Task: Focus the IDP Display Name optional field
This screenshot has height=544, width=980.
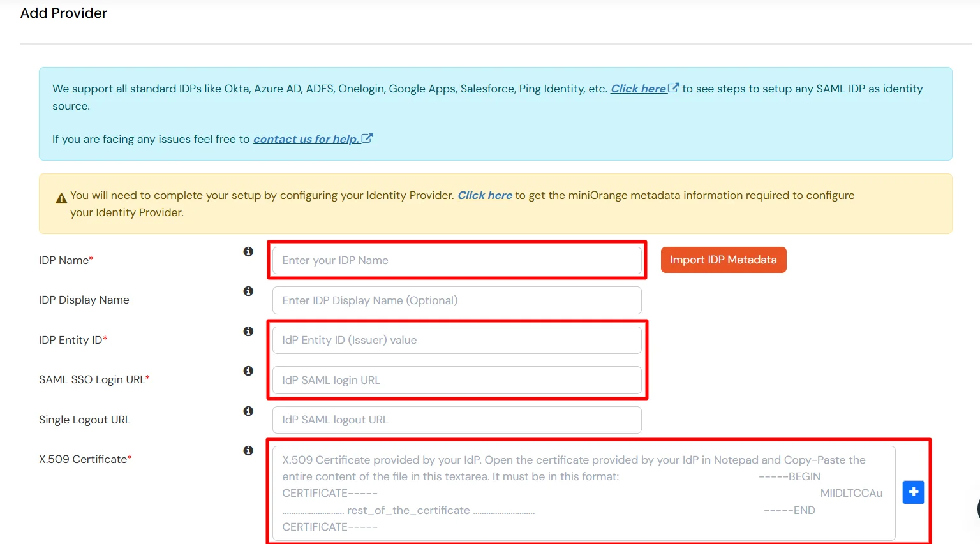Action: pos(457,300)
